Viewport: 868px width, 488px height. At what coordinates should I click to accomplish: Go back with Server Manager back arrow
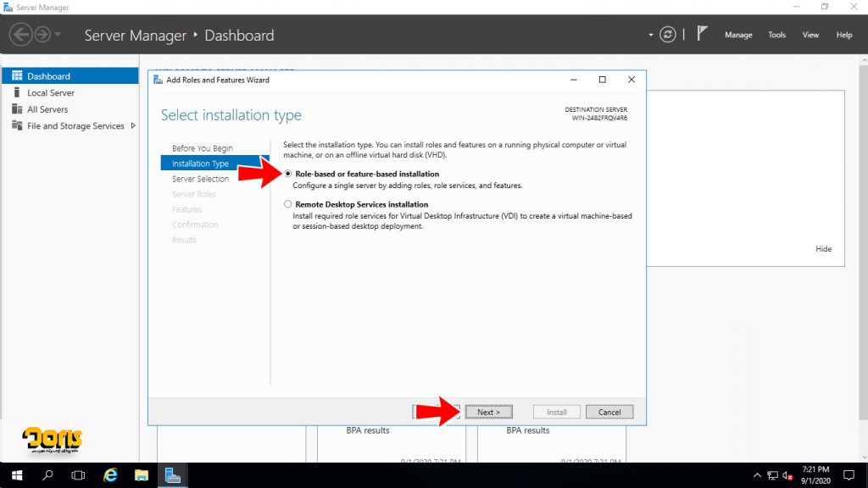coord(21,34)
